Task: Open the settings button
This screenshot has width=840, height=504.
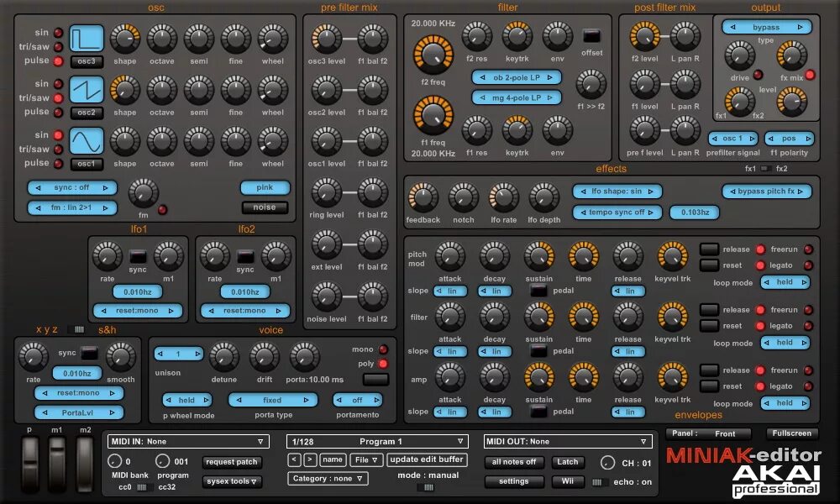Action: pyautogui.click(x=514, y=481)
